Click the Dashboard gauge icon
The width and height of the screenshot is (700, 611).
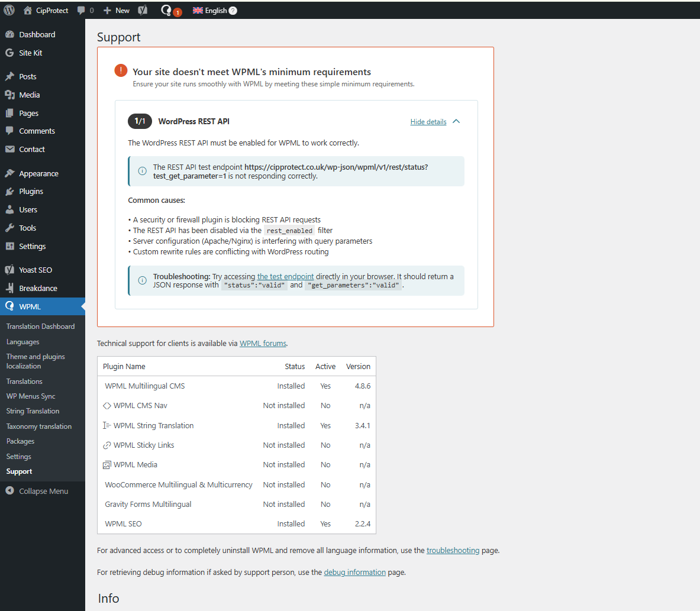click(10, 34)
